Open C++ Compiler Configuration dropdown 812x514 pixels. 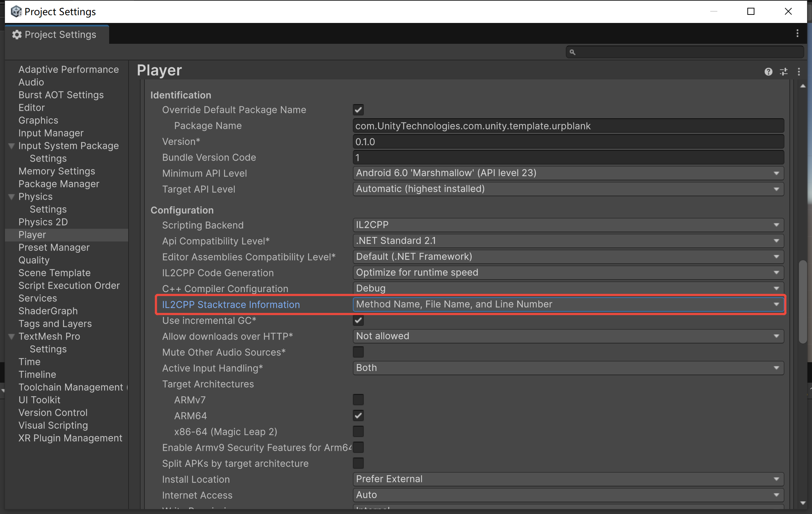coord(568,288)
